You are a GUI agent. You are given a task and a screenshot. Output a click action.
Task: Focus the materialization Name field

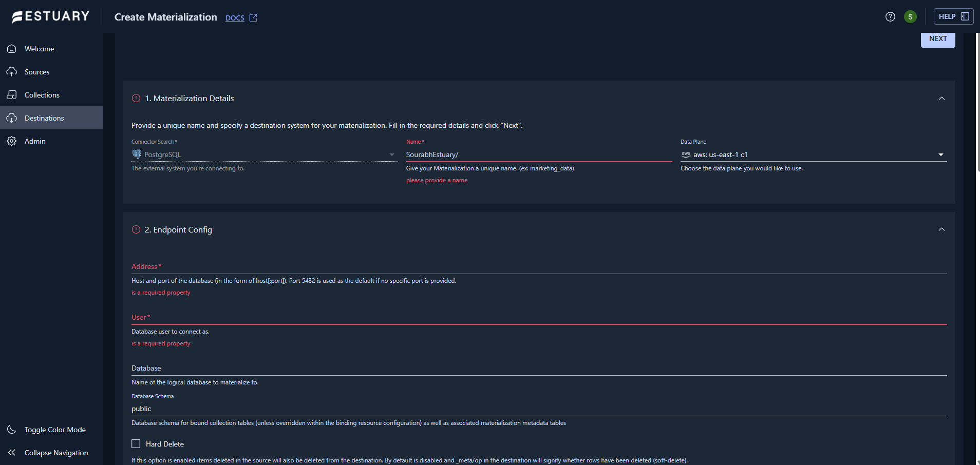coord(538,154)
